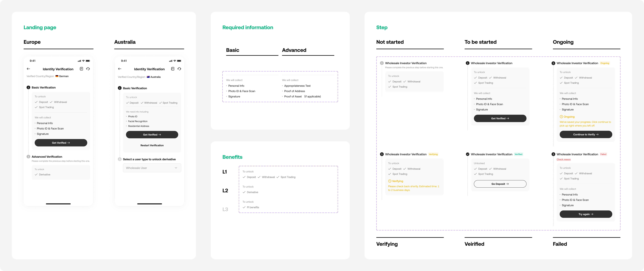Click the Appropriateness Test item
The image size is (644, 271).
click(297, 86)
